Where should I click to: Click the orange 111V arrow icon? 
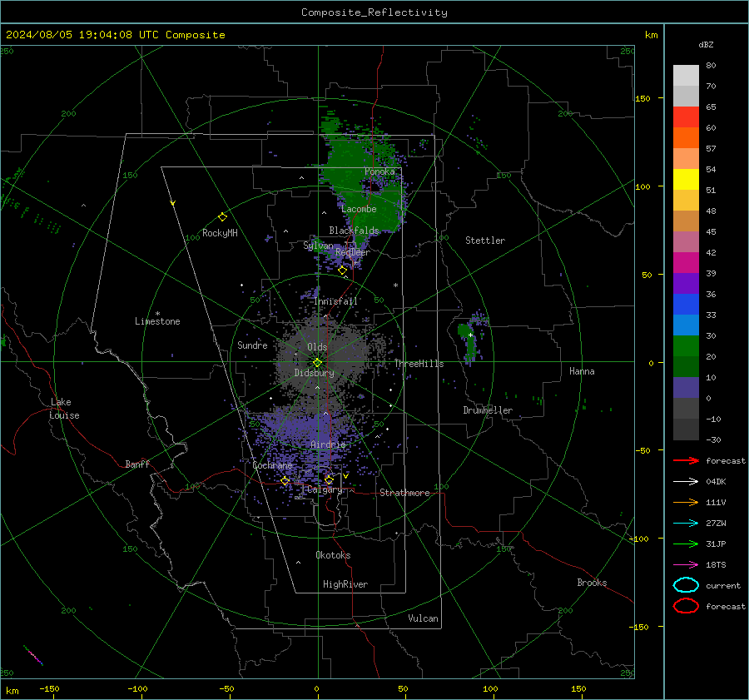coord(686,502)
